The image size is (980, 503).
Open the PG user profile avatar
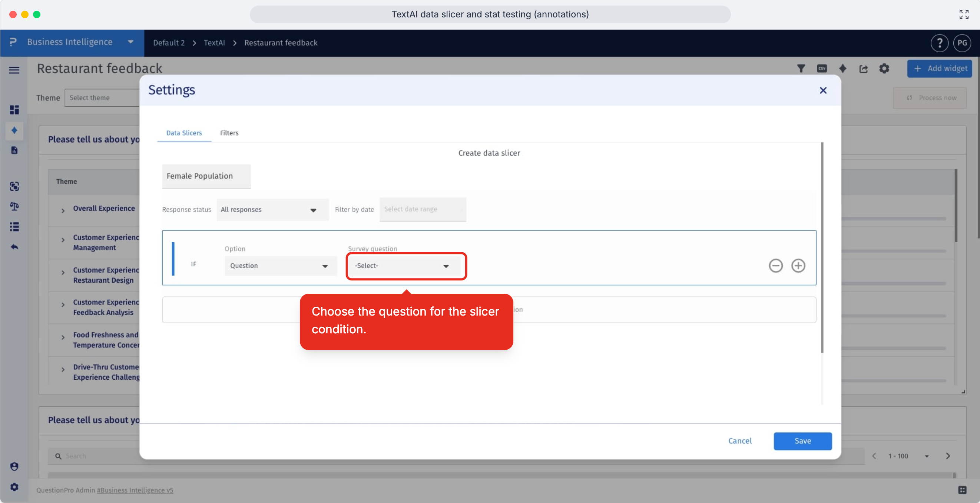pos(962,43)
